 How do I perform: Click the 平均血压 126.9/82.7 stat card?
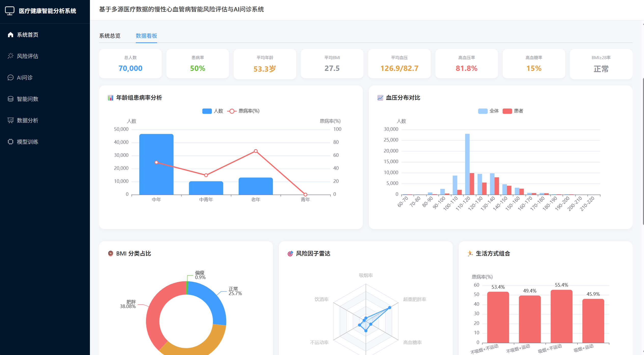click(x=399, y=64)
